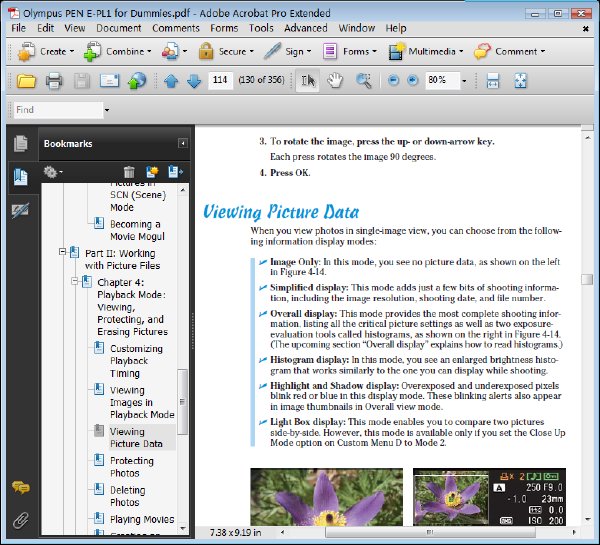Open the Signatures navigation panel
This screenshot has height=545, width=600.
21,210
